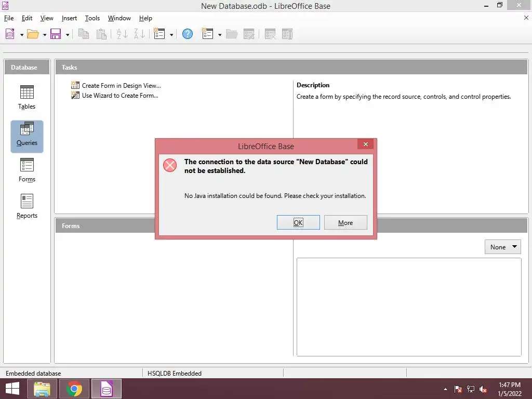Open File Explorer from the taskbar
Viewport: 532px width, 399px height.
42,389
